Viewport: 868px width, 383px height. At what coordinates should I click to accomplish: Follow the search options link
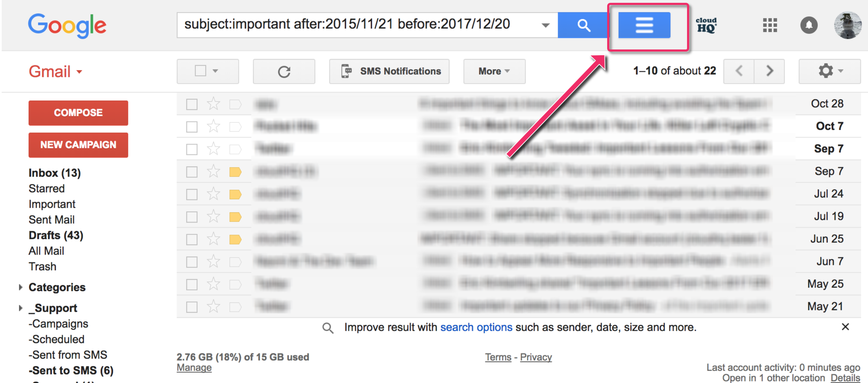(476, 327)
